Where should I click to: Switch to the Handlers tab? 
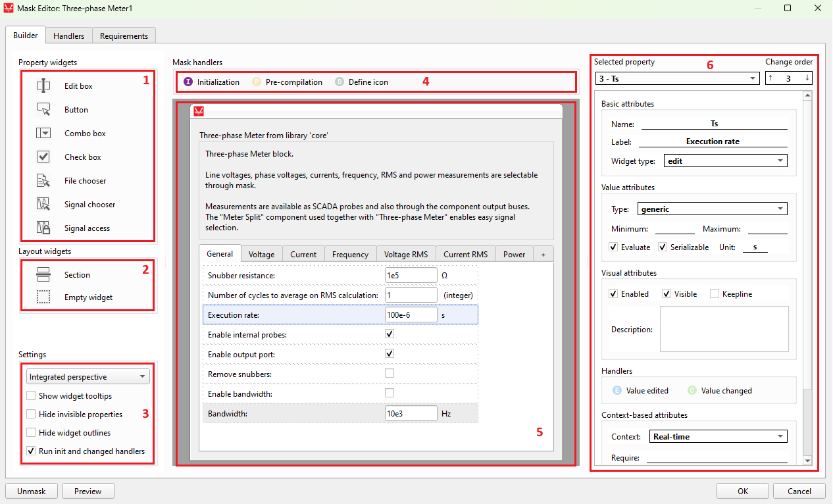(x=68, y=36)
